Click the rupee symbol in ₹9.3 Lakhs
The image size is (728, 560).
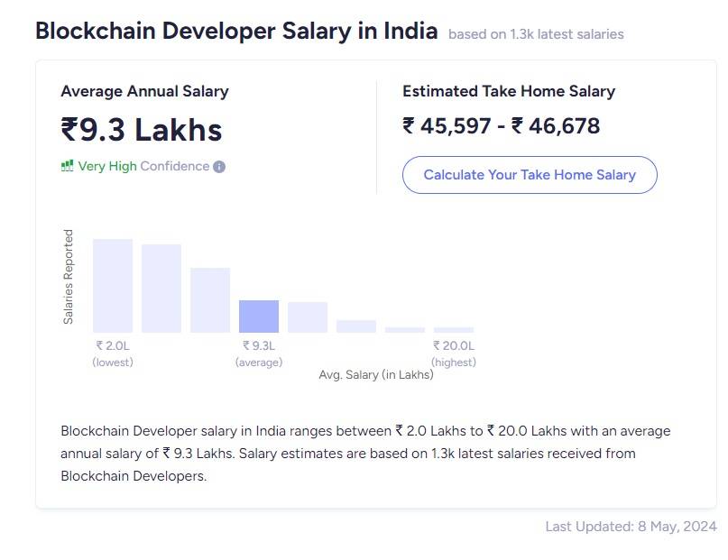(x=71, y=129)
